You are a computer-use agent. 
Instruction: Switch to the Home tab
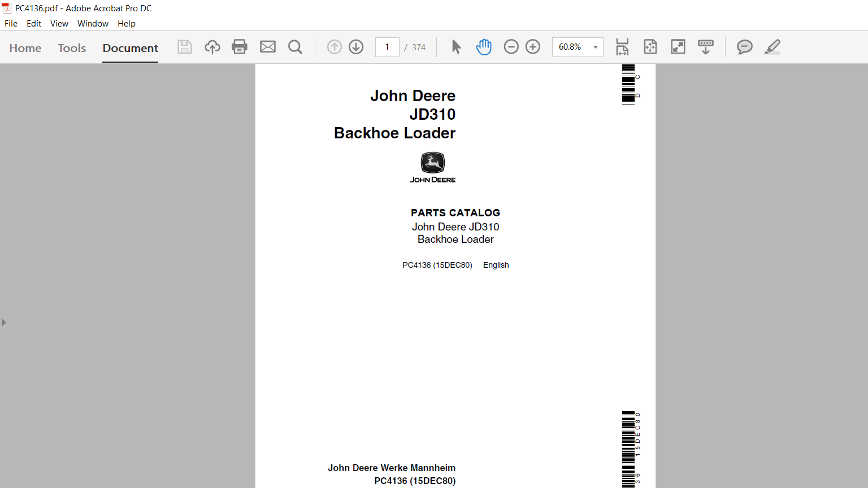click(x=25, y=48)
